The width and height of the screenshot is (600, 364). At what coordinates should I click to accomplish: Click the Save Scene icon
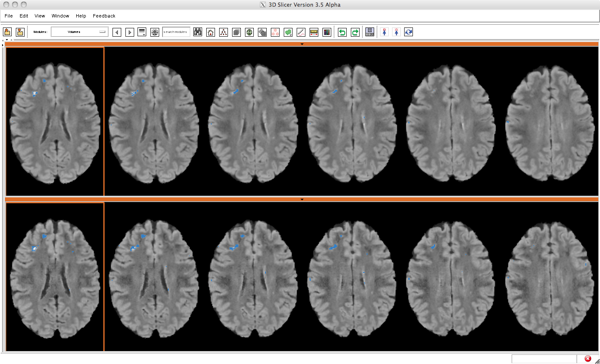point(20,32)
